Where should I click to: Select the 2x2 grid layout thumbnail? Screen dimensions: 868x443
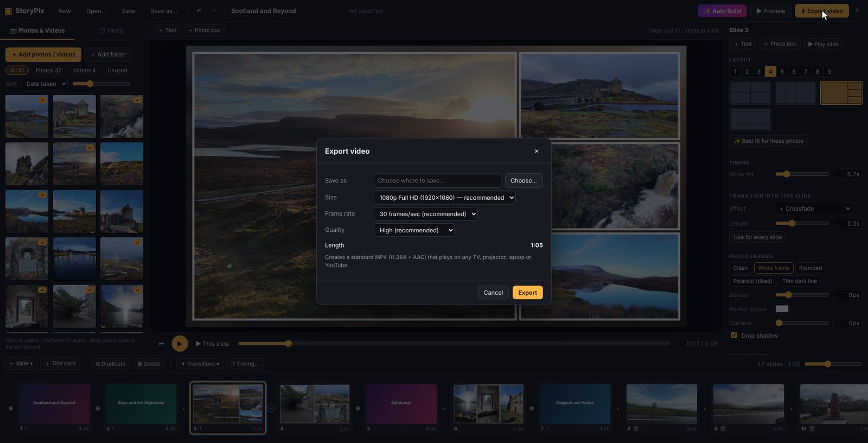tap(750, 93)
